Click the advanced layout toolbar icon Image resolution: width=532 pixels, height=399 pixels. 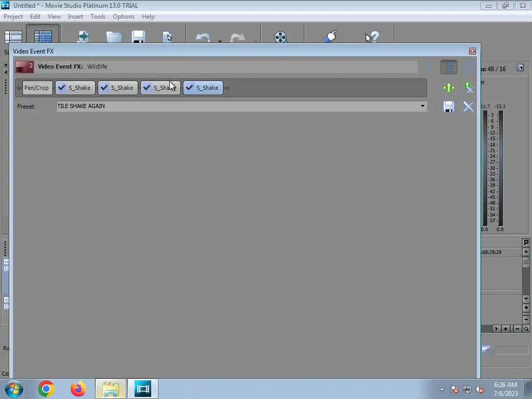coord(43,37)
